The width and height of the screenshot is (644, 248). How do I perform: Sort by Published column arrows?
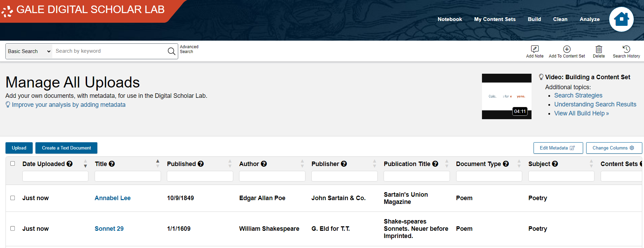[230, 164]
